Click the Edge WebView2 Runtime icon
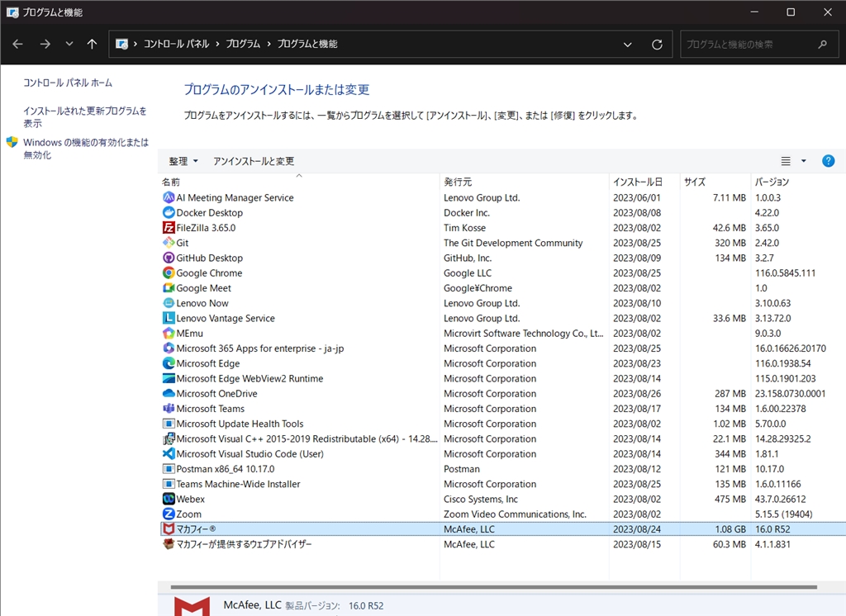The image size is (846, 616). [169, 379]
